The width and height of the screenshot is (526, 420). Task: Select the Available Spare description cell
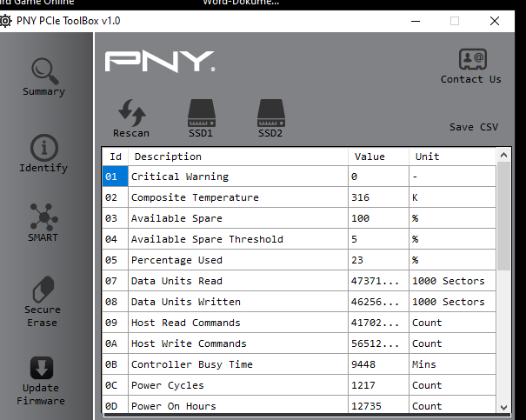click(238, 218)
